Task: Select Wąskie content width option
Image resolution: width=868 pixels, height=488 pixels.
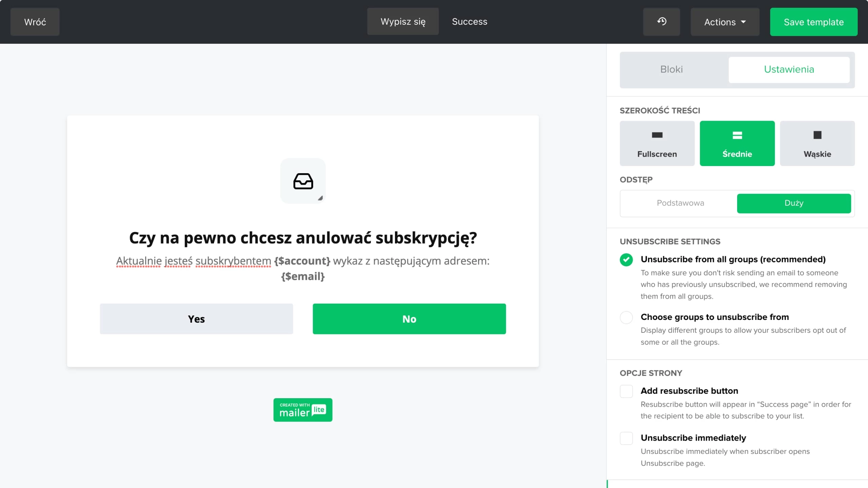Action: coord(817,143)
